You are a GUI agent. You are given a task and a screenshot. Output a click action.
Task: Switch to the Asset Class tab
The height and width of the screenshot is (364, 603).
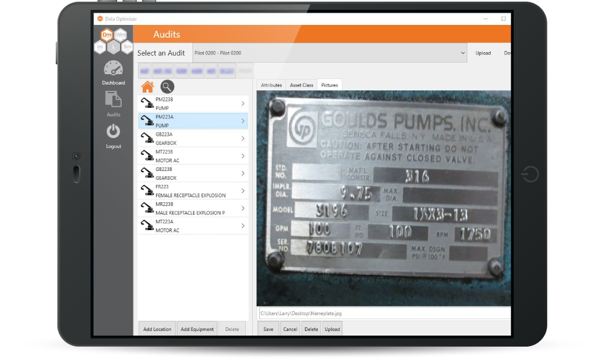click(301, 85)
